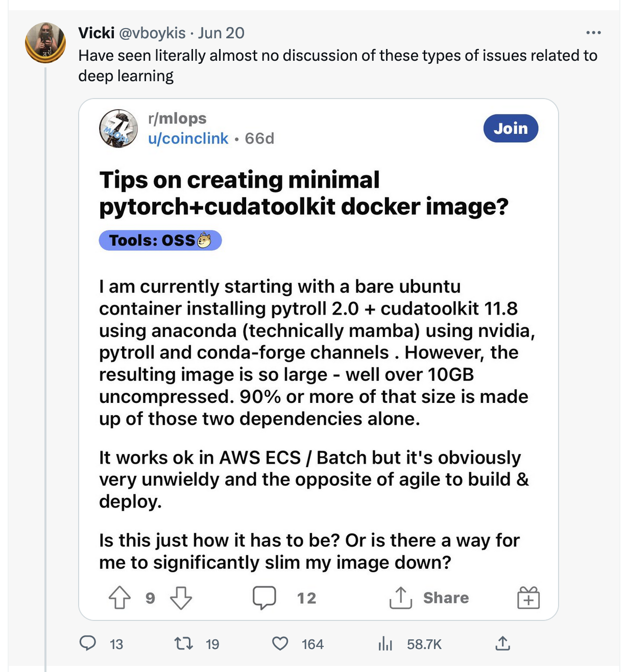View tweet analytics showing 58.7K views
The width and height of the screenshot is (628, 672).
(409, 644)
